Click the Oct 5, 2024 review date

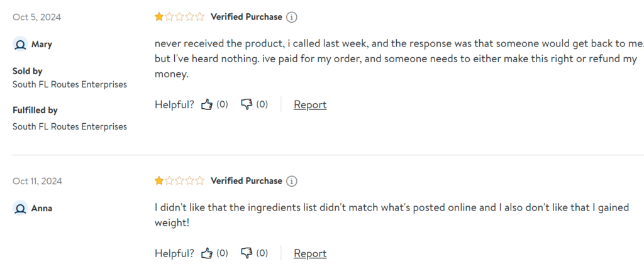click(36, 17)
